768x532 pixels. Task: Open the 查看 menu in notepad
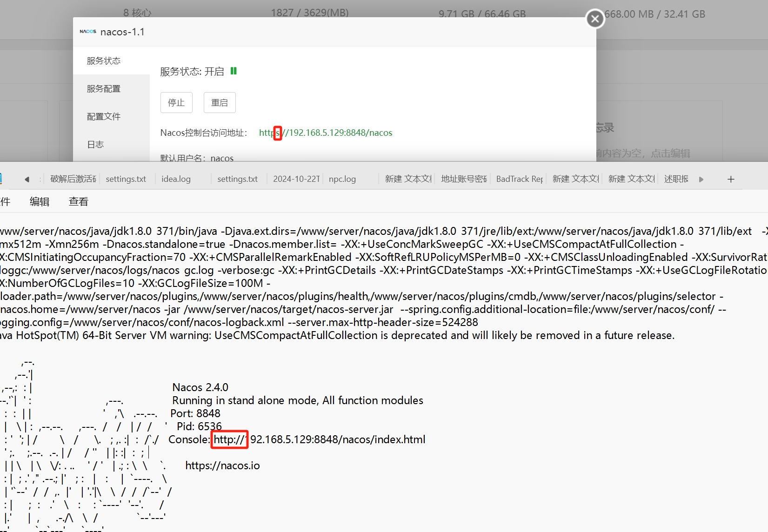[79, 201]
